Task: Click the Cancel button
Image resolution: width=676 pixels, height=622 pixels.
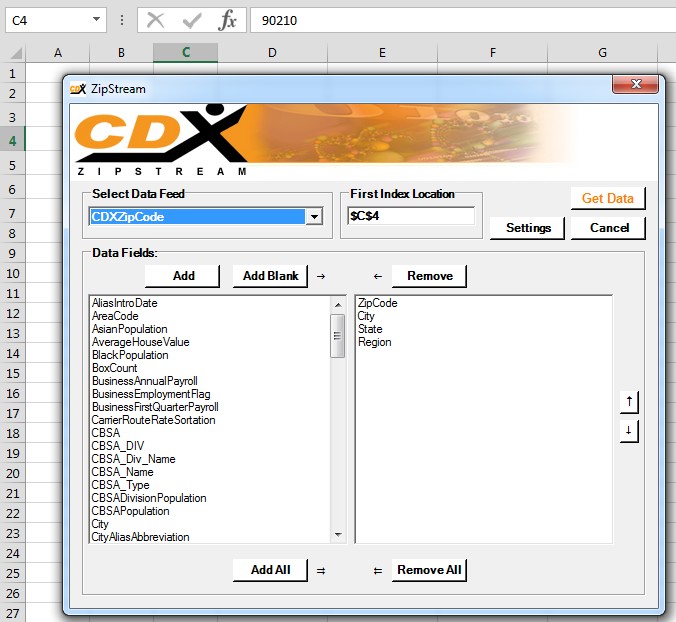Action: click(608, 228)
